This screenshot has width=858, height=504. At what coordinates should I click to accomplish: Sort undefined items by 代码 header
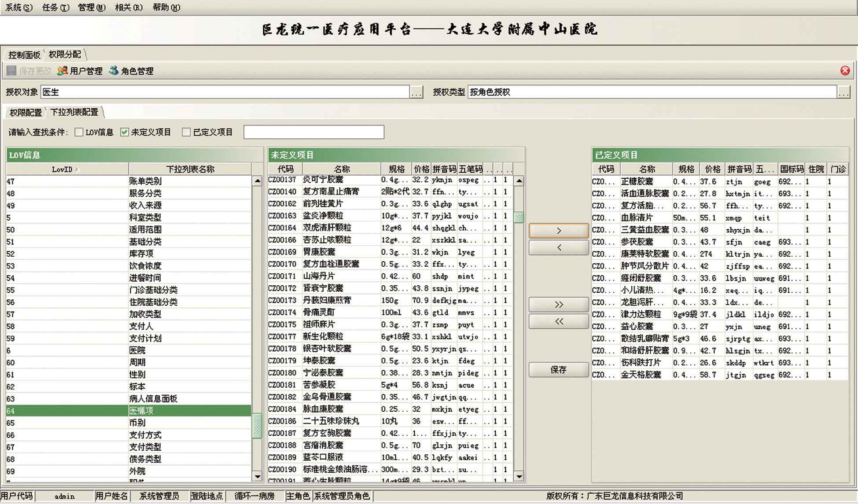pos(285,169)
